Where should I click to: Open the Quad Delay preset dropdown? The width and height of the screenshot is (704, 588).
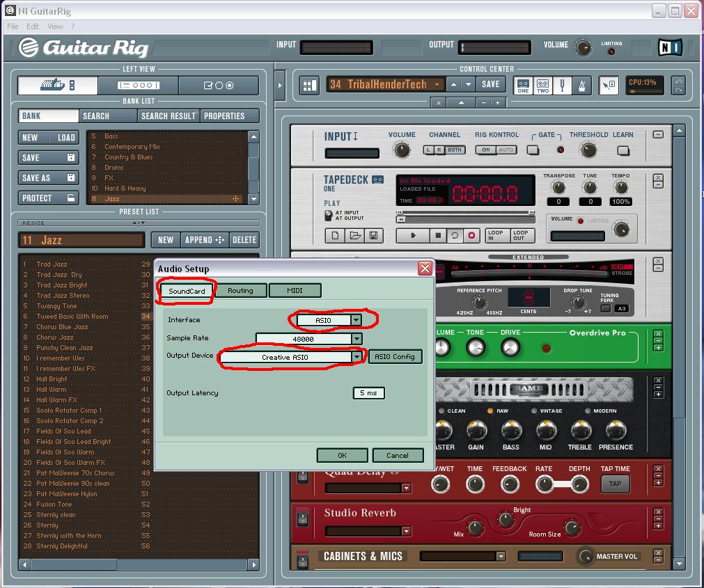coord(407,488)
